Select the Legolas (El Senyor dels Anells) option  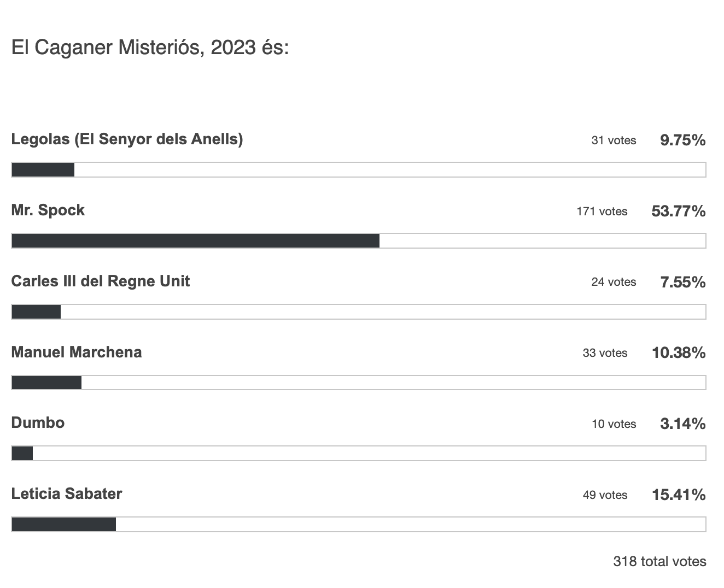127,139
